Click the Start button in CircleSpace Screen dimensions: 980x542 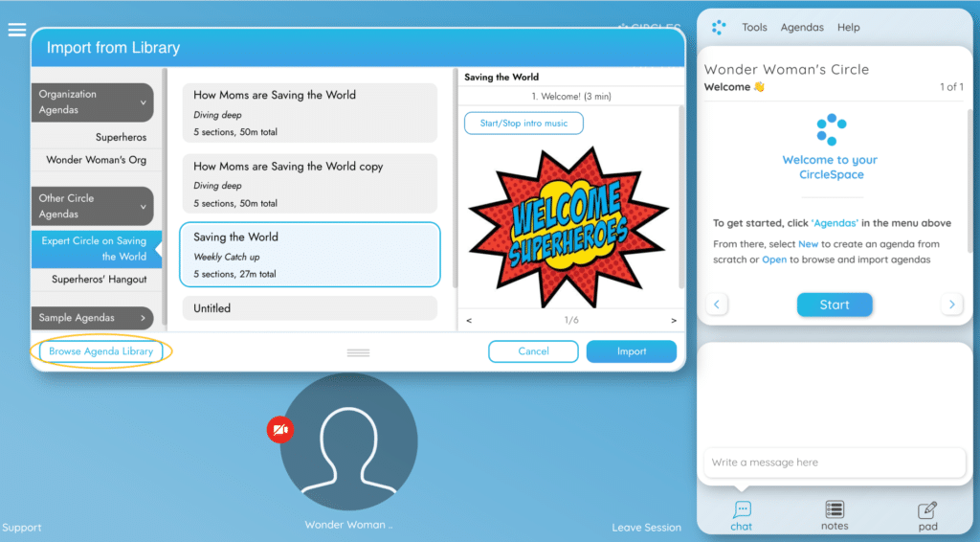tap(835, 305)
